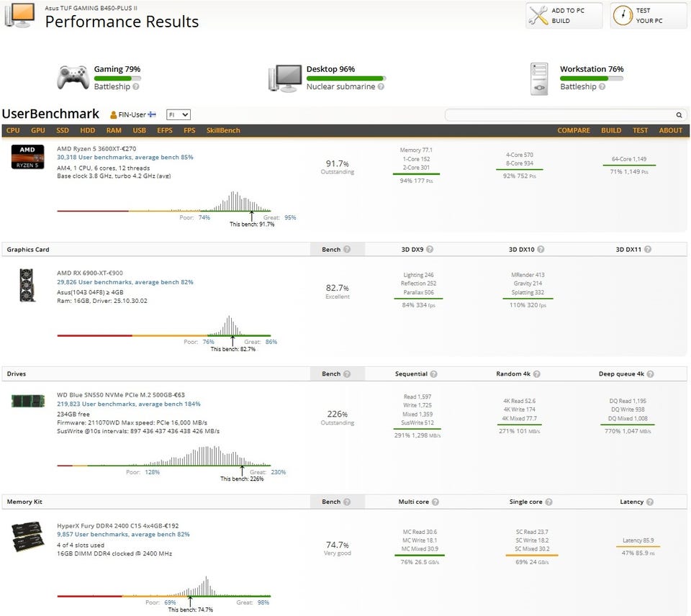Open 30,318 User benchmarks link for Ryzen
Viewport: 691px width, 616px height.
(x=125, y=158)
